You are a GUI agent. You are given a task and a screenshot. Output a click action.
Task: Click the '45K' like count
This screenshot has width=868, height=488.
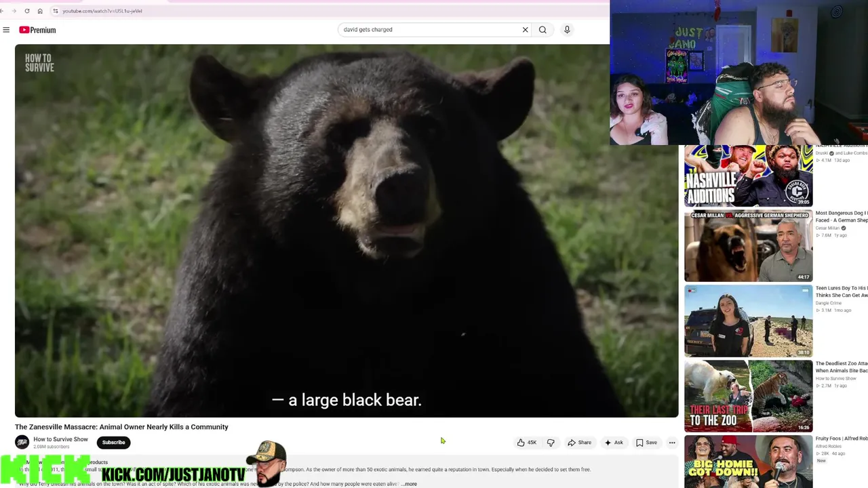point(532,443)
